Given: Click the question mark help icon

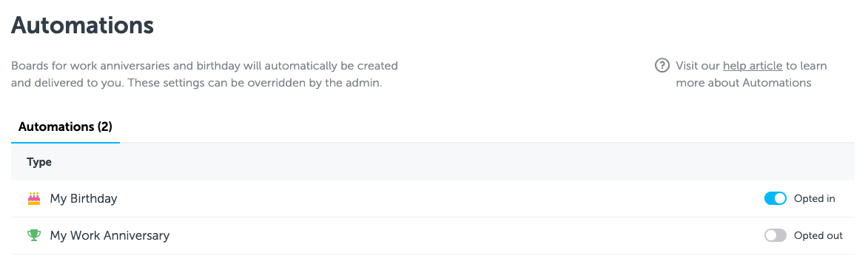Looking at the screenshot, I should click(x=662, y=66).
